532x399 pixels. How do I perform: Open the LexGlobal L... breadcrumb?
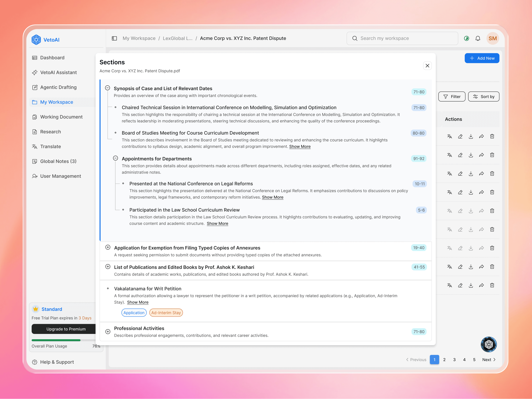[x=177, y=39]
